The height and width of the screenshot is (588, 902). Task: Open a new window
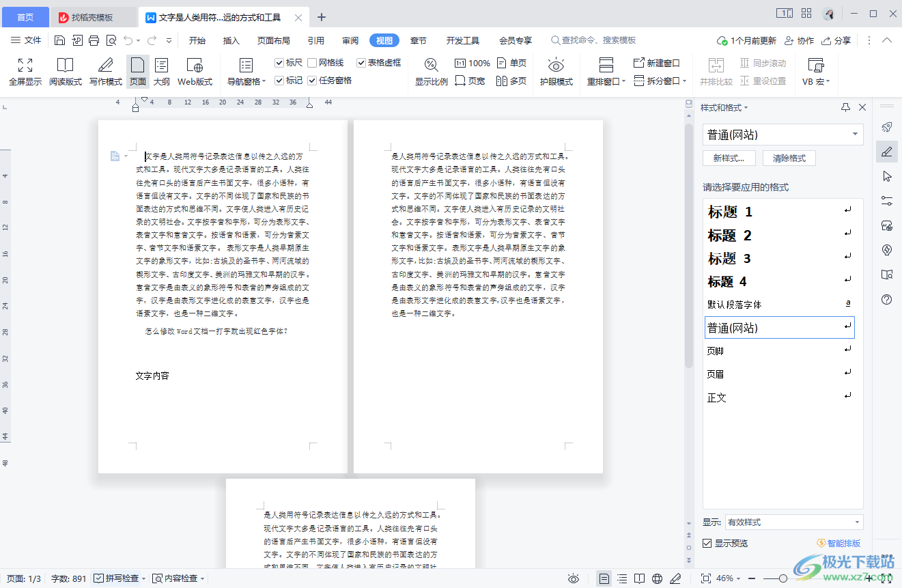click(657, 63)
